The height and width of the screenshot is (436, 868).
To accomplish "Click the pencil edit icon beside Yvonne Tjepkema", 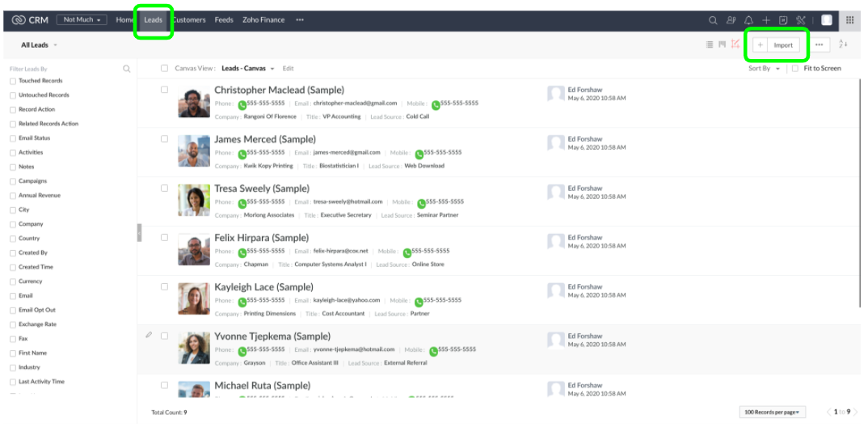I will (149, 335).
